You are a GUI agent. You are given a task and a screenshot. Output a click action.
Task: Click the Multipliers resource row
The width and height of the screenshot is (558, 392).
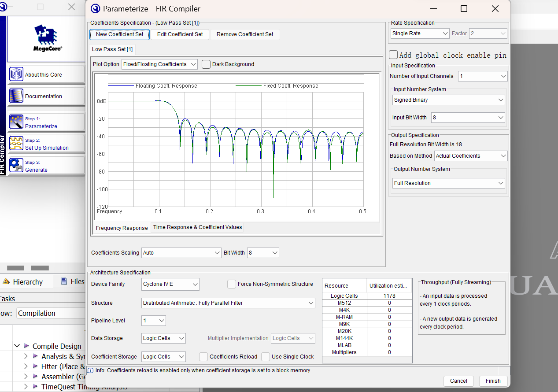(x=367, y=352)
